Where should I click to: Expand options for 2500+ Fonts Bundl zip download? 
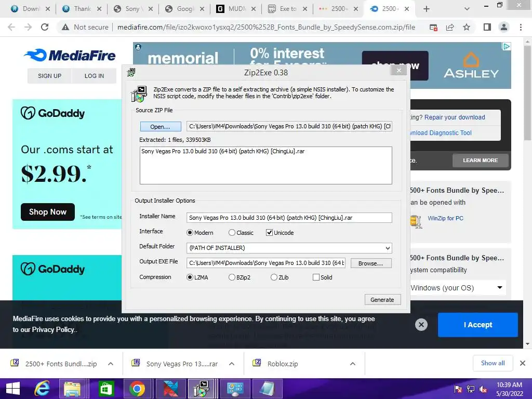[111, 364]
